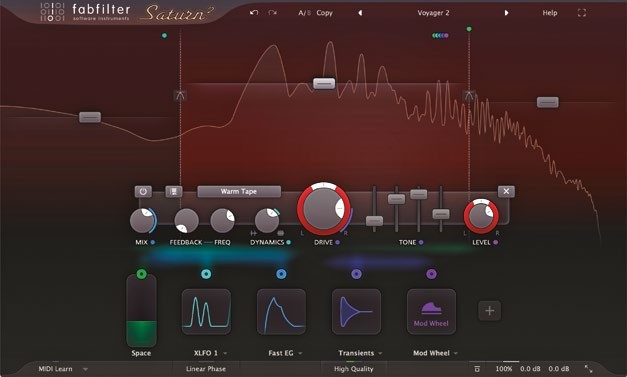Click the redo arrow icon
This screenshot has height=377, width=627.
point(273,13)
